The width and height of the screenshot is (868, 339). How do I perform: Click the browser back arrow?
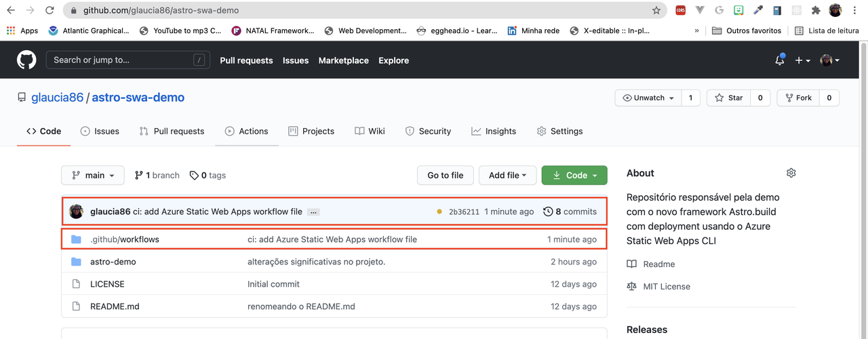tap(11, 11)
